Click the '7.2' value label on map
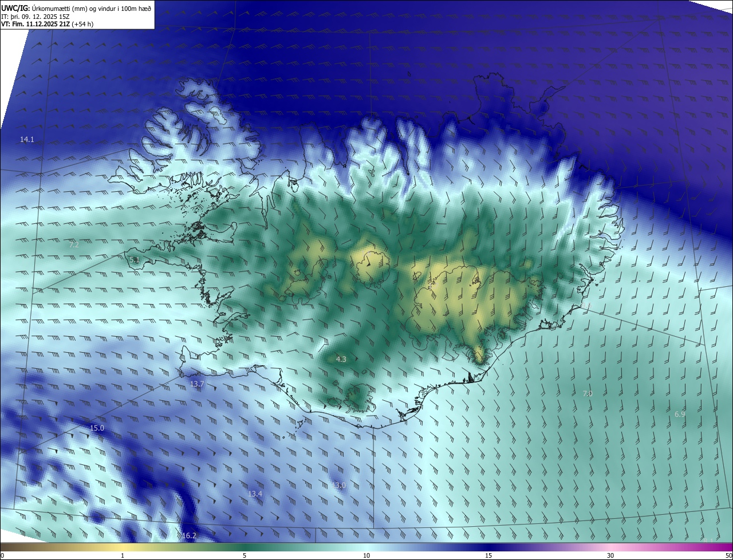This screenshot has height=560, width=733. pos(74,244)
